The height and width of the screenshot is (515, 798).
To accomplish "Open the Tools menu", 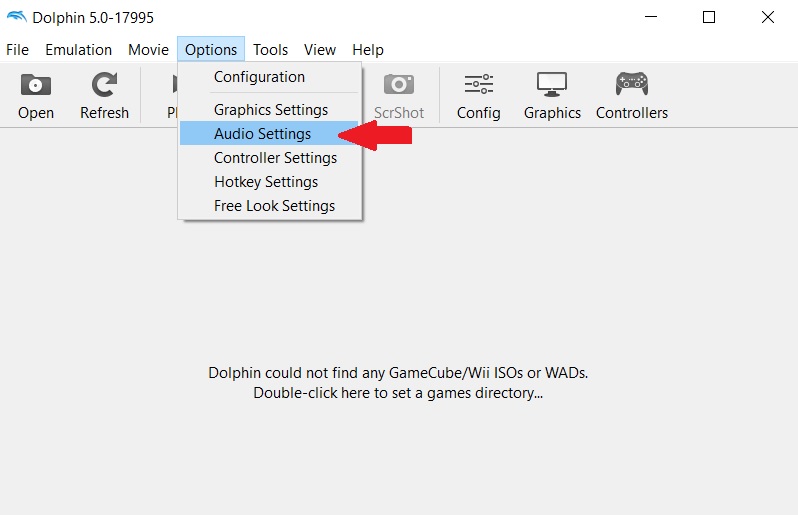I will coord(270,50).
